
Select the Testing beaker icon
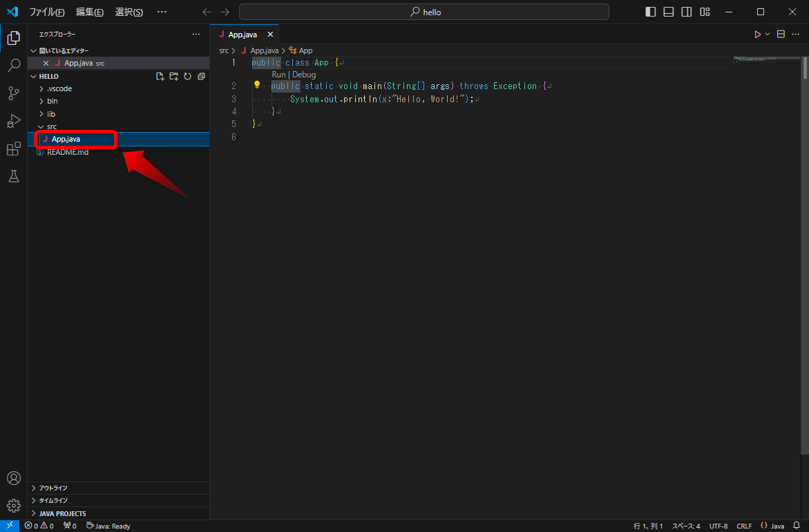pyautogui.click(x=13, y=176)
